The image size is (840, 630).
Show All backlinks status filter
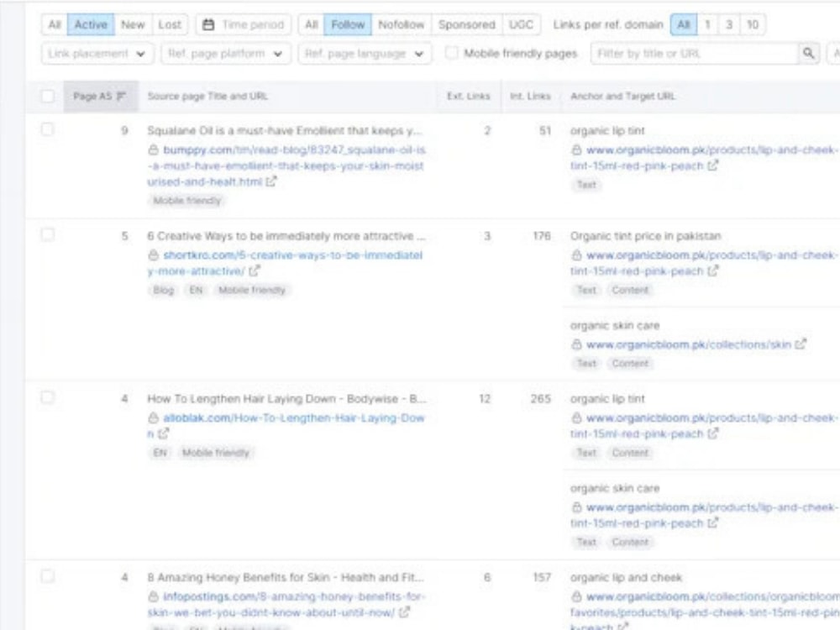point(54,24)
